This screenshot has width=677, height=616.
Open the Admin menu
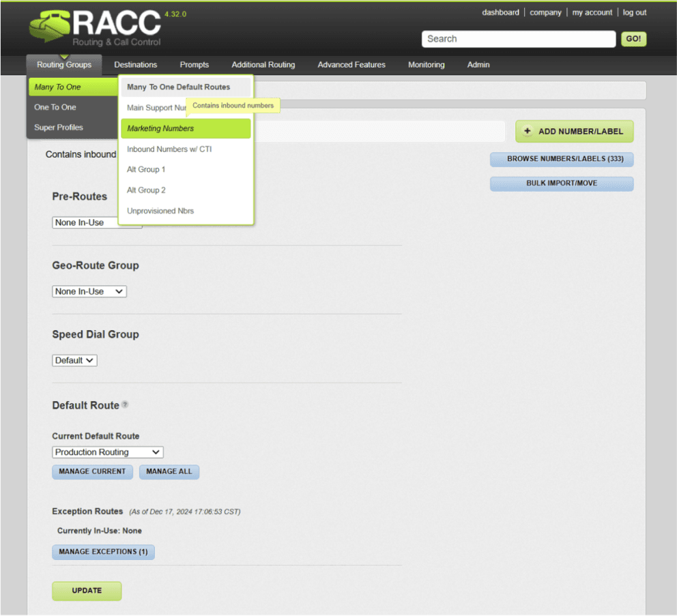[x=478, y=65]
